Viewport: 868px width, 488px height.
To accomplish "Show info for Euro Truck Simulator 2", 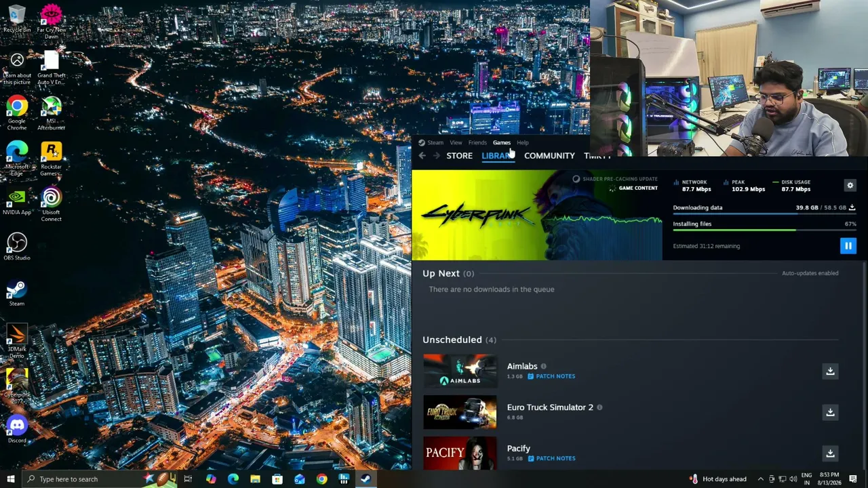I will pos(599,407).
